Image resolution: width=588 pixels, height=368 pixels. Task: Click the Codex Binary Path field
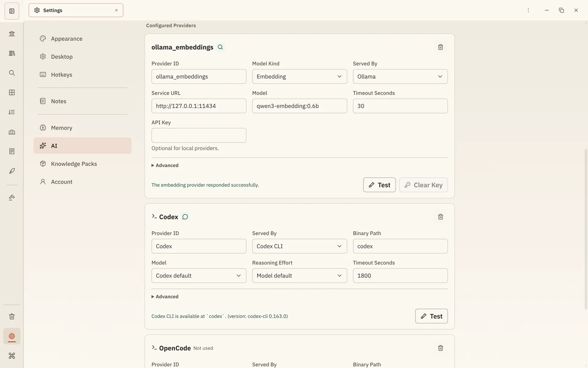pos(400,246)
